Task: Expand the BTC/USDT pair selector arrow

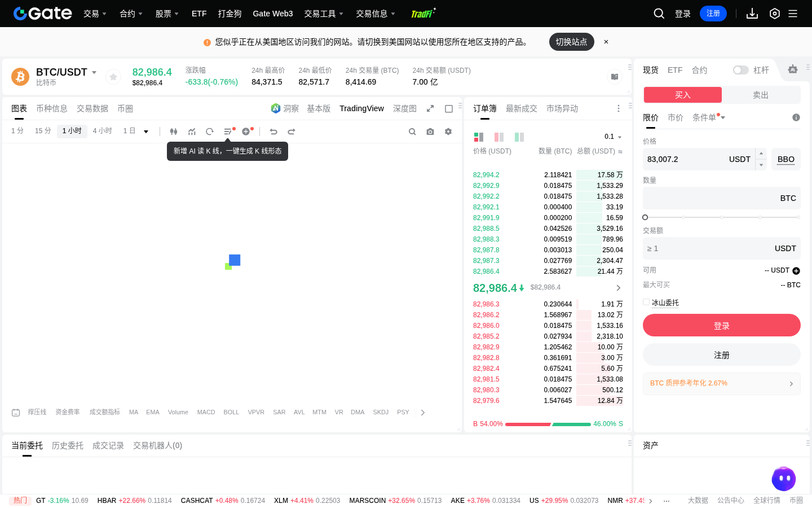Action: (94, 72)
